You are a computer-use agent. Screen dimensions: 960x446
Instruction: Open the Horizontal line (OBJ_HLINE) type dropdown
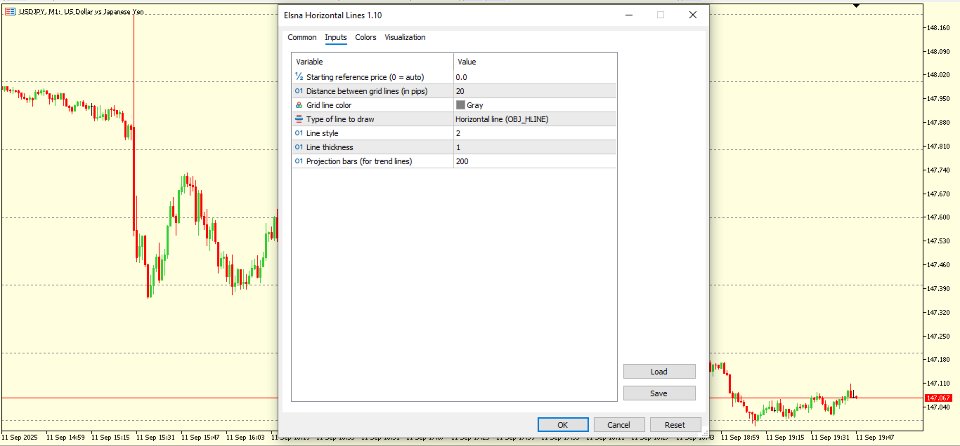534,119
